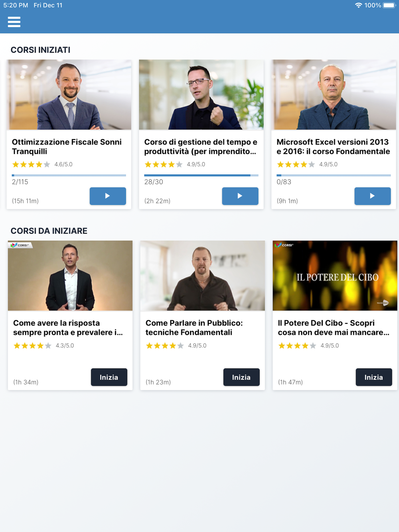Viewport: 399px width, 532px height.
Task: Click Inizia for Il Potere Del Cibo
Action: click(374, 377)
